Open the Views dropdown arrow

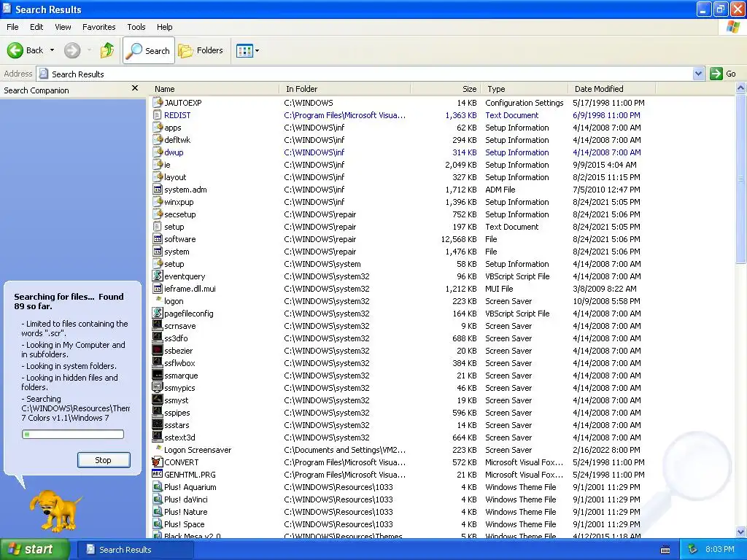258,50
